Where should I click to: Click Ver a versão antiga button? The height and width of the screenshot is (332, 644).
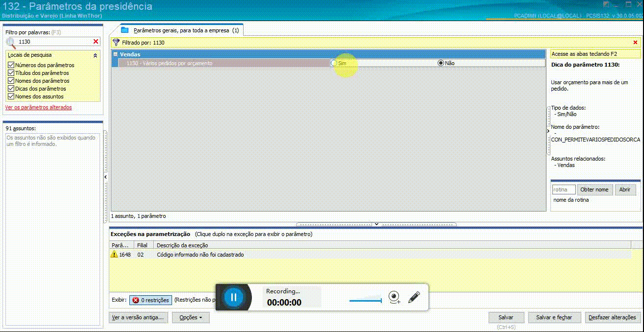[x=138, y=317]
